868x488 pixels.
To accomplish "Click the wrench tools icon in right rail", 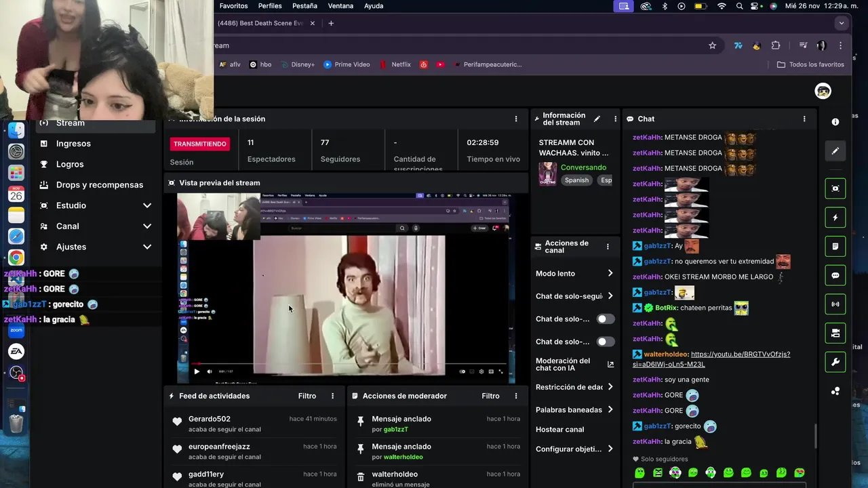I will coord(835,363).
